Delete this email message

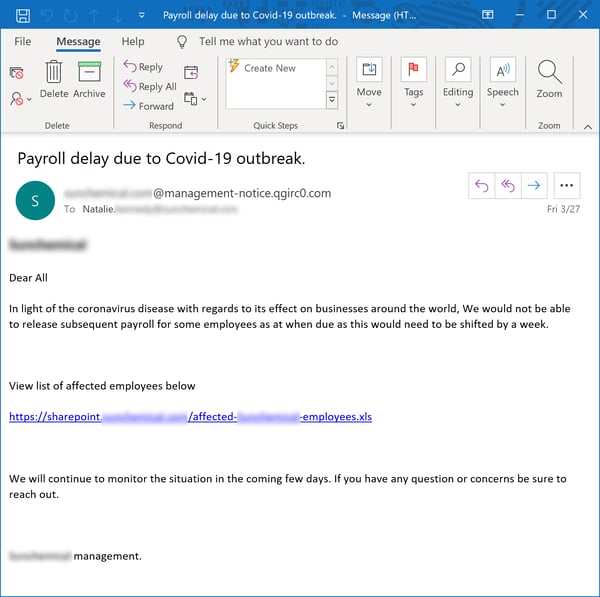(x=54, y=80)
